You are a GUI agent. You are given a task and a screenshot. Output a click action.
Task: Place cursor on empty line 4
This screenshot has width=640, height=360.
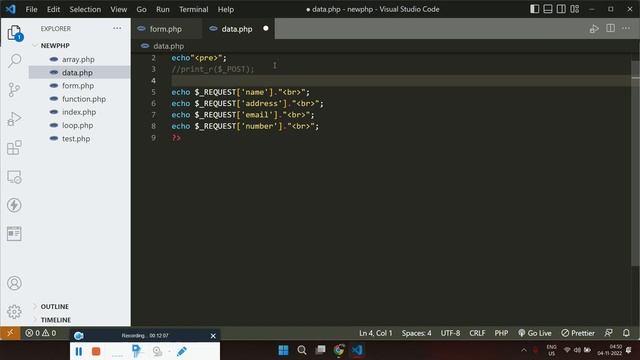(x=400, y=80)
